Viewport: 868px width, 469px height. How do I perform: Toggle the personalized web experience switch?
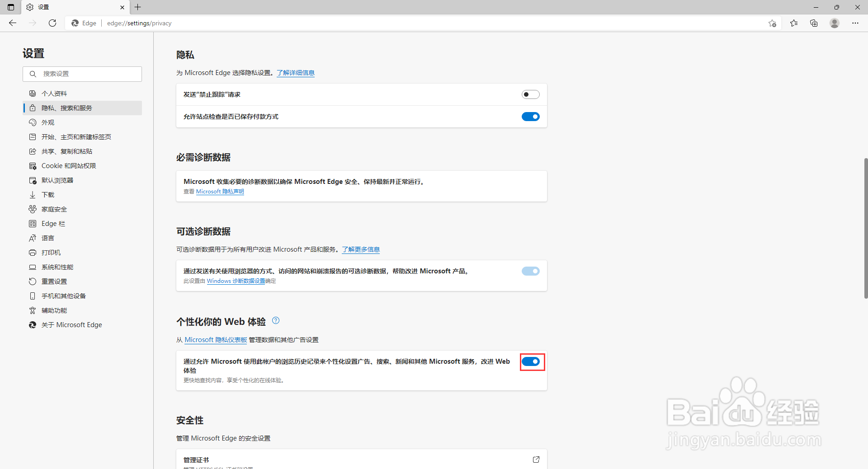pyautogui.click(x=531, y=361)
